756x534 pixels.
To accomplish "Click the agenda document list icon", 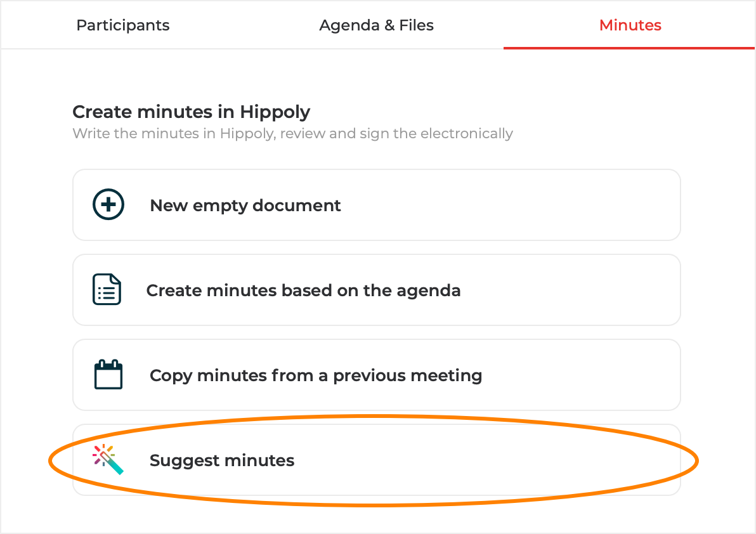I will pyautogui.click(x=107, y=290).
